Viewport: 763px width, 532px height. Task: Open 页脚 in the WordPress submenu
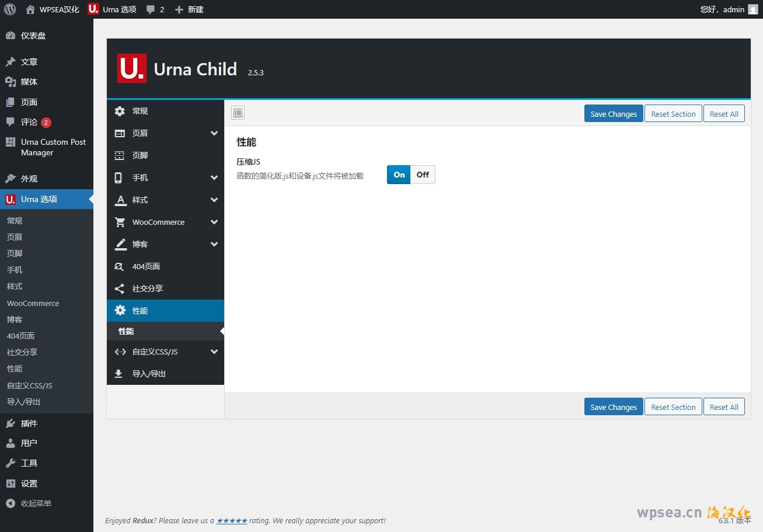click(15, 253)
